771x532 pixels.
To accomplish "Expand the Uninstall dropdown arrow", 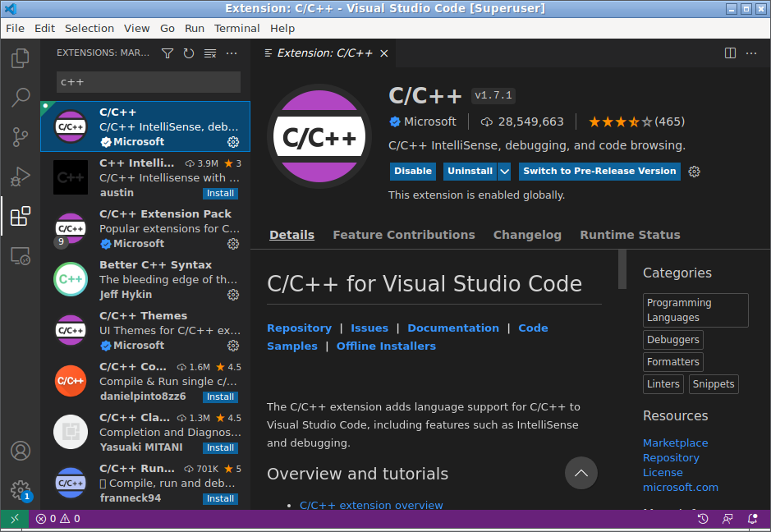I will (x=504, y=171).
